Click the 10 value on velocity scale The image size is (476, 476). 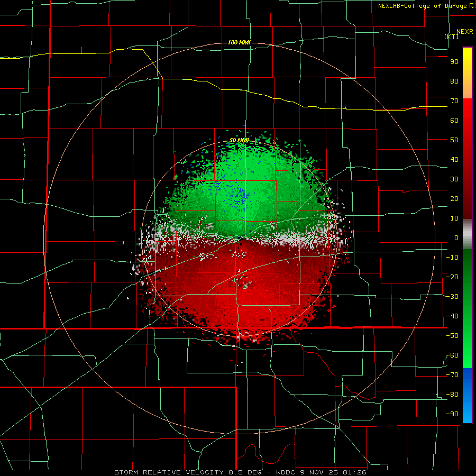[454, 218]
